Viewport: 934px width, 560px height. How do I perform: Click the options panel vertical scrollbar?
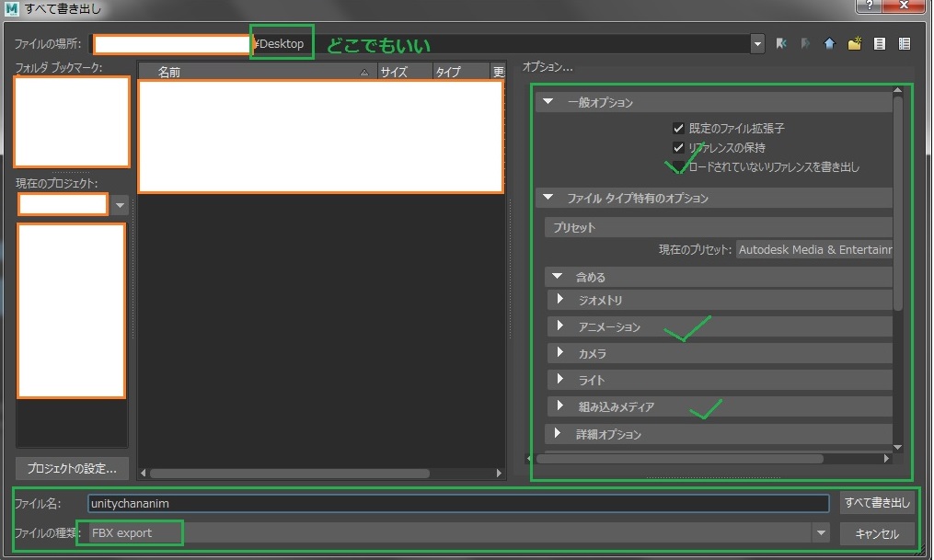tap(898, 203)
